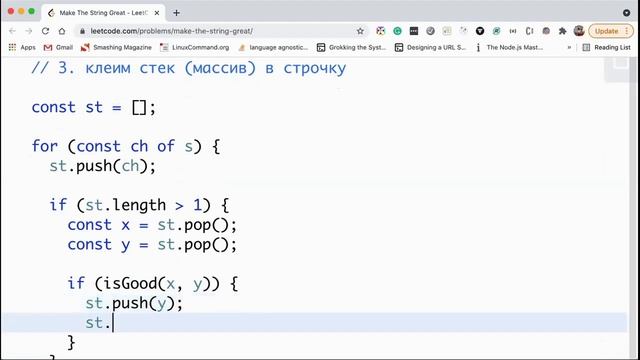
Task: Click the leetcode.com address bar
Action: [220, 31]
